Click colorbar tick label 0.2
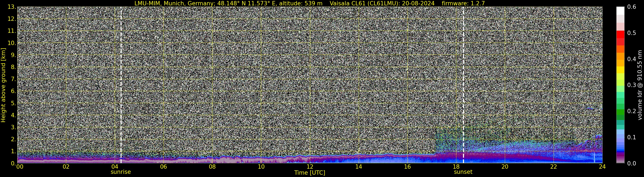 coord(632,111)
